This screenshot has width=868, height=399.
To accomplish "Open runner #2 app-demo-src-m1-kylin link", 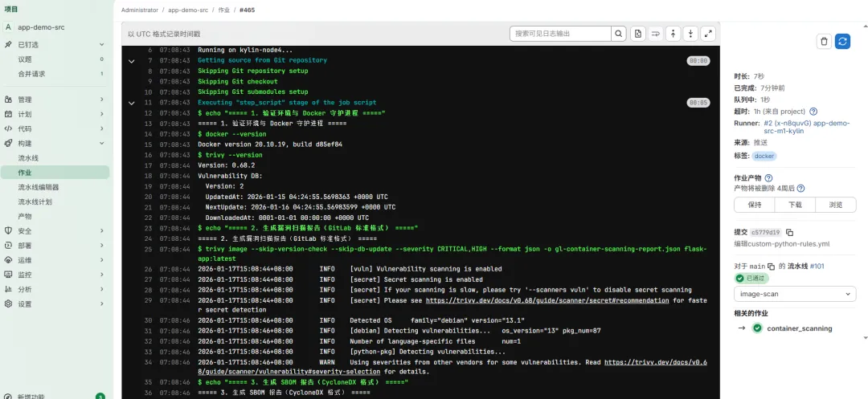I will pos(806,127).
